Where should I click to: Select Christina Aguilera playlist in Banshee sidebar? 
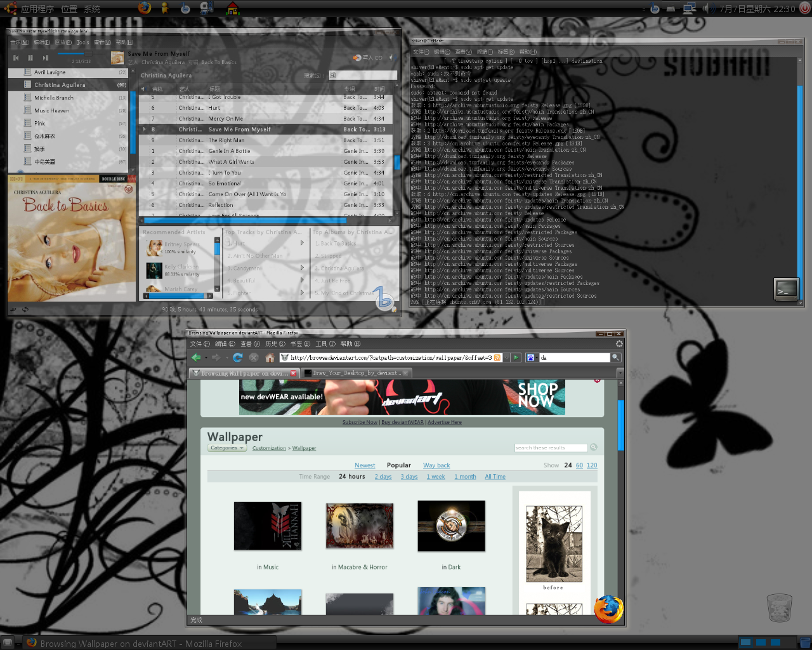pos(69,85)
